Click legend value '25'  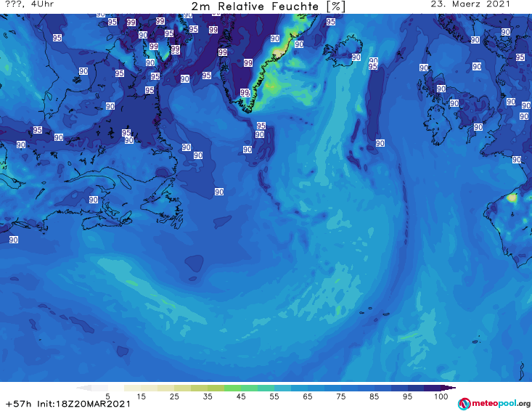click(x=174, y=396)
